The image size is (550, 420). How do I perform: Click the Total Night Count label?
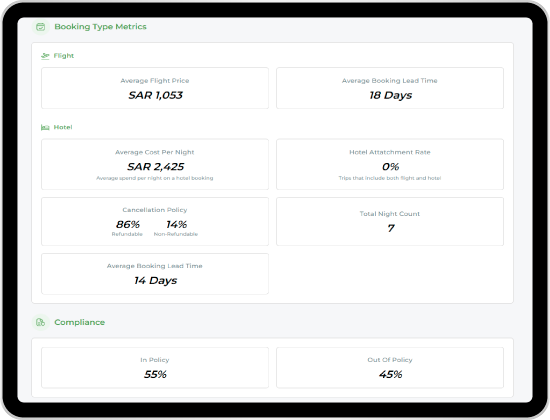(390, 214)
